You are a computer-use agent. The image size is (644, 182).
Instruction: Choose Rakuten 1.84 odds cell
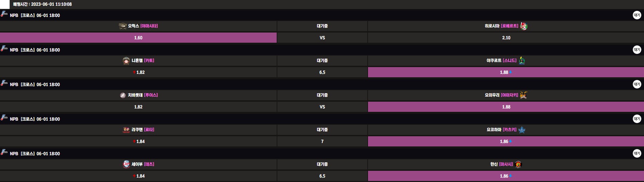(138, 141)
